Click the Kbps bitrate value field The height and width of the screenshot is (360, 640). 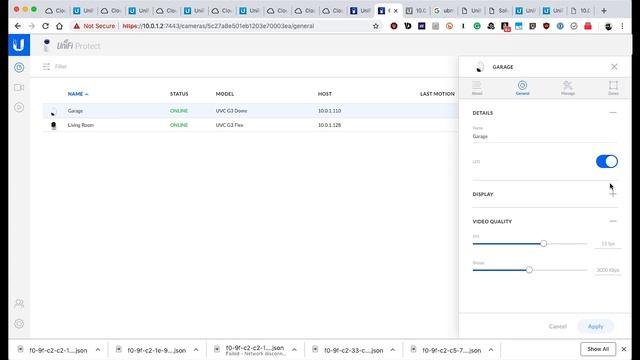pos(608,270)
